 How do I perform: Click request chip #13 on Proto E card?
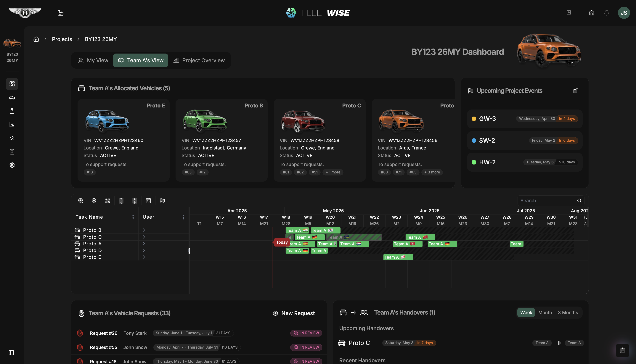click(89, 172)
